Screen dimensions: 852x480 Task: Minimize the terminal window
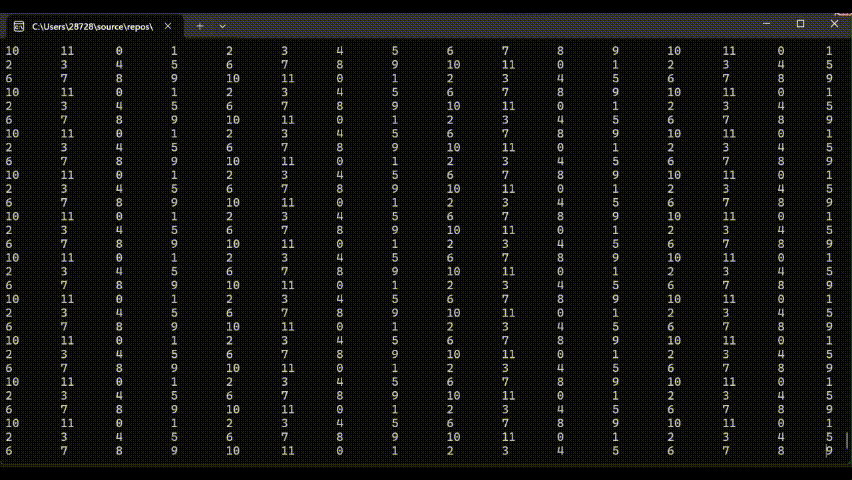(766, 24)
